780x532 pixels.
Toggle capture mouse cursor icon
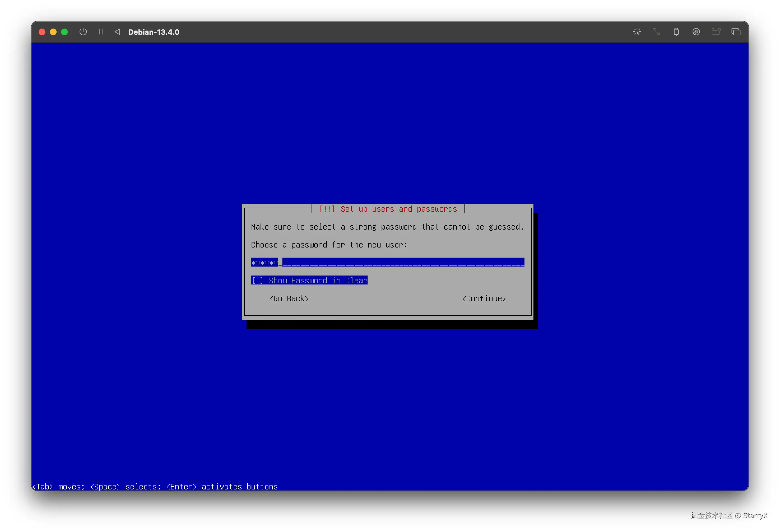(x=637, y=32)
